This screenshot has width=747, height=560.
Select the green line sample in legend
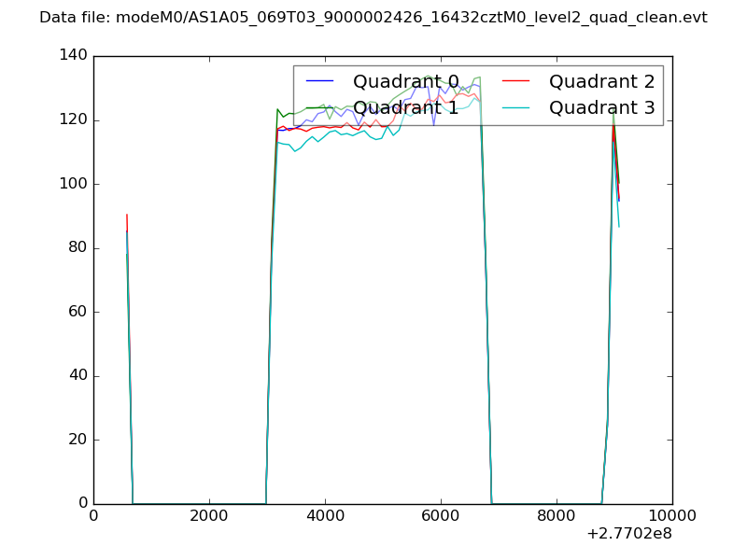tap(320, 107)
